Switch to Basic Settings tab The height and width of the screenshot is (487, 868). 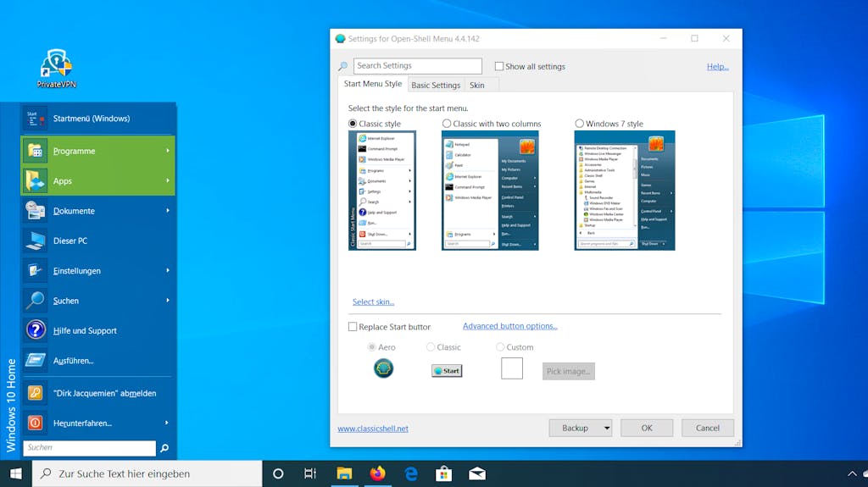(436, 86)
